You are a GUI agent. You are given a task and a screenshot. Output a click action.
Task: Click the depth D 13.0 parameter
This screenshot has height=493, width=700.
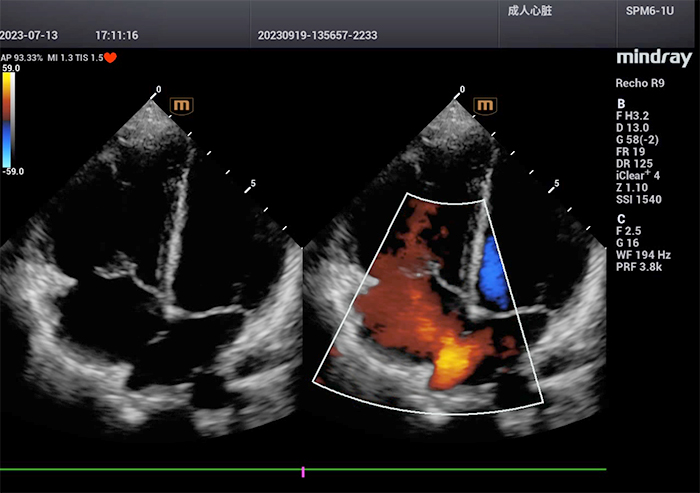click(638, 128)
